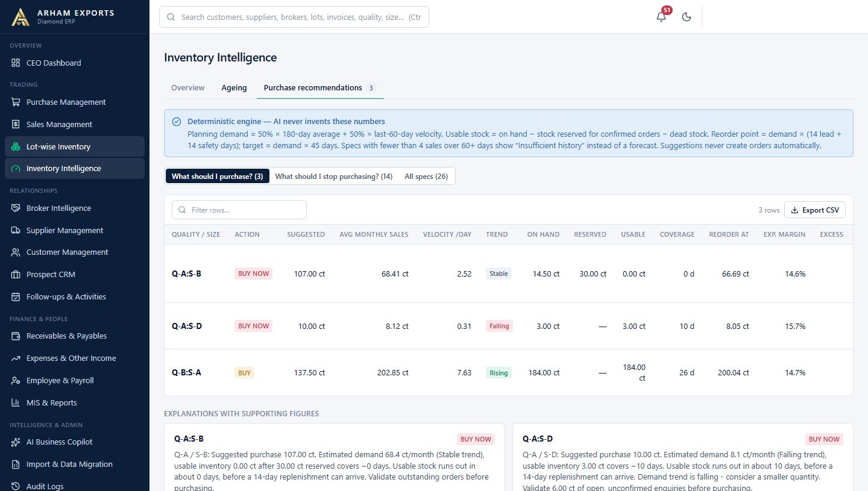Viewport: 868px width, 491px height.
Task: Click the 66.69 ct reorder value
Action: tap(735, 274)
